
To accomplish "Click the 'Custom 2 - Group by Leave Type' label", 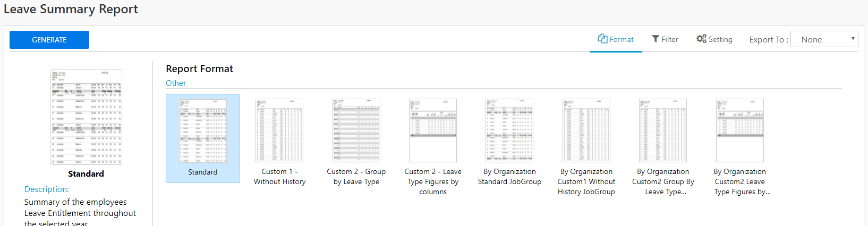I will 356,177.
